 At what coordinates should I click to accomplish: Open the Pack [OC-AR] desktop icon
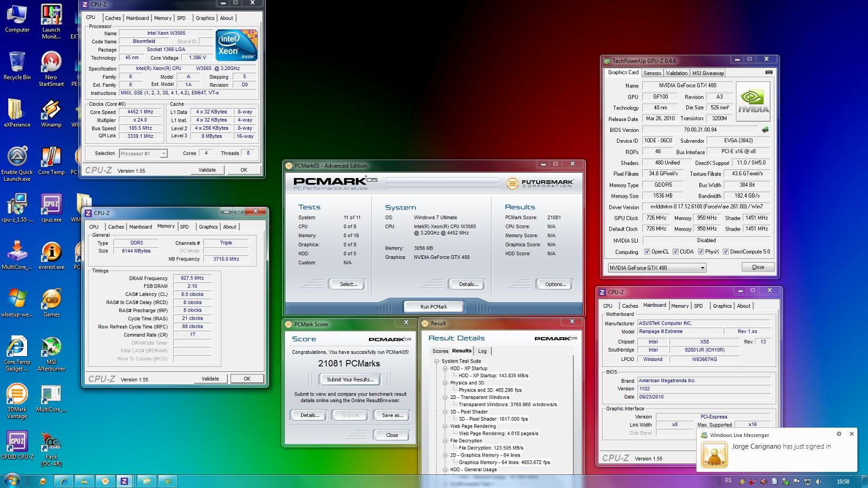51,448
